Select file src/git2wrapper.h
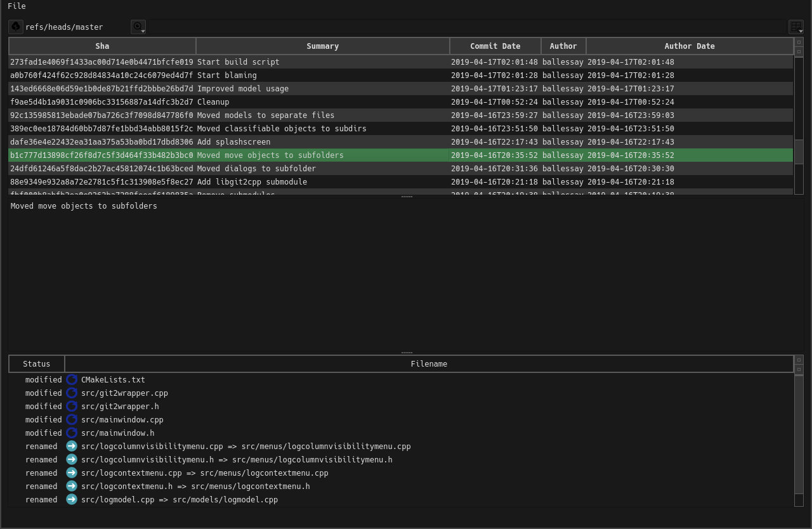 coord(120,407)
